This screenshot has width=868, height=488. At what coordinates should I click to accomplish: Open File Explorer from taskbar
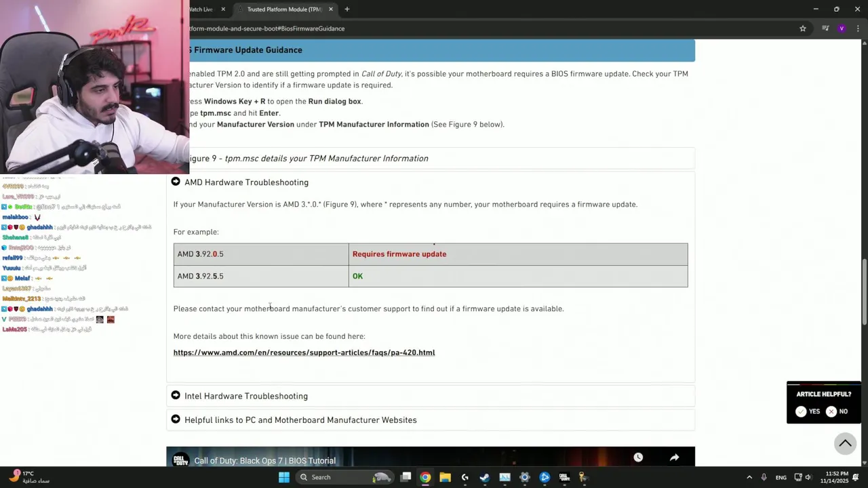pyautogui.click(x=445, y=477)
